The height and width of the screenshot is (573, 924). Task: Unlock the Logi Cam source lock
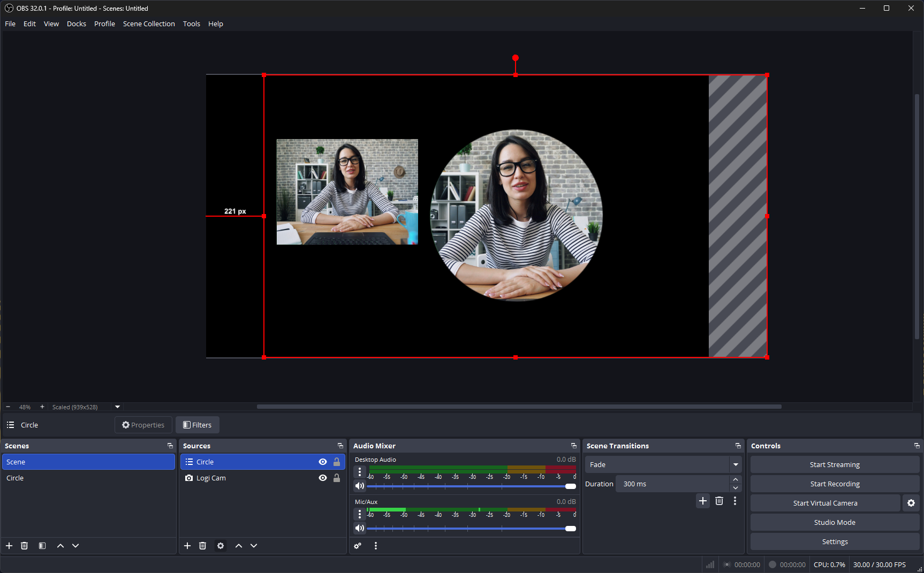337,478
